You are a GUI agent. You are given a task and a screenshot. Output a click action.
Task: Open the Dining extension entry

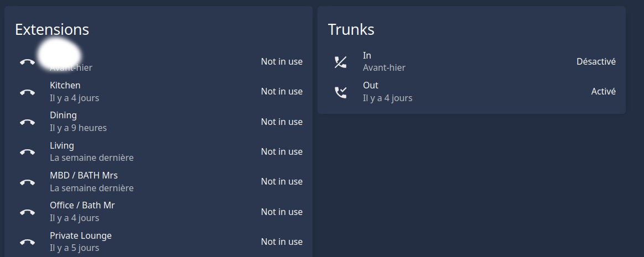pos(63,116)
